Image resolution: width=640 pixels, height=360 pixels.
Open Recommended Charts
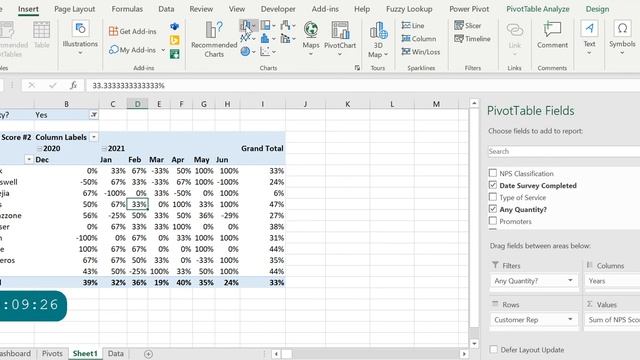click(x=214, y=39)
